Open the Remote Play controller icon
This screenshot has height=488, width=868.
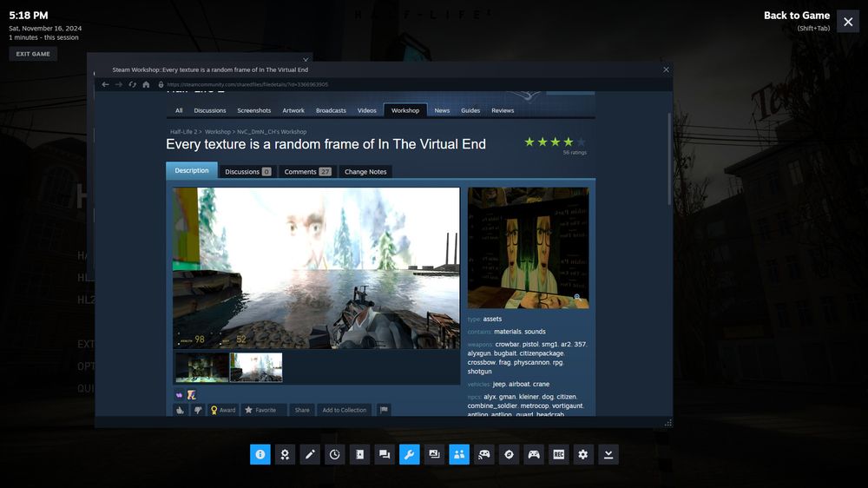(484, 454)
